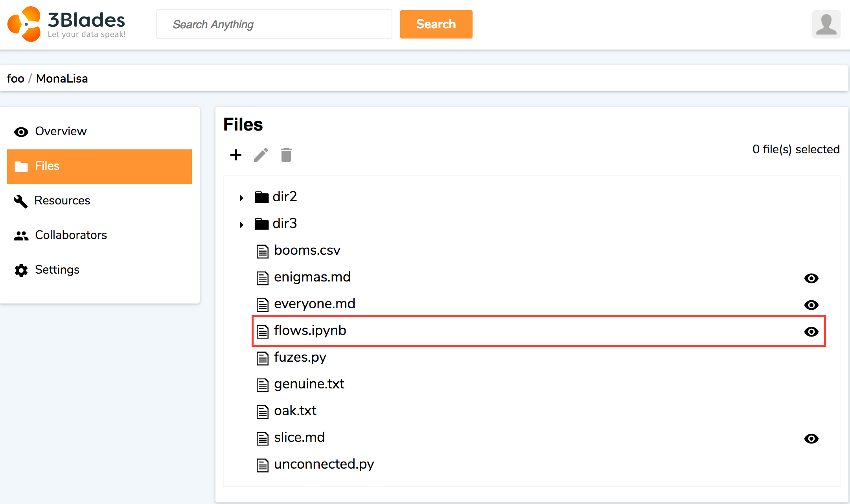Click the everyone.md document icon

[263, 305]
